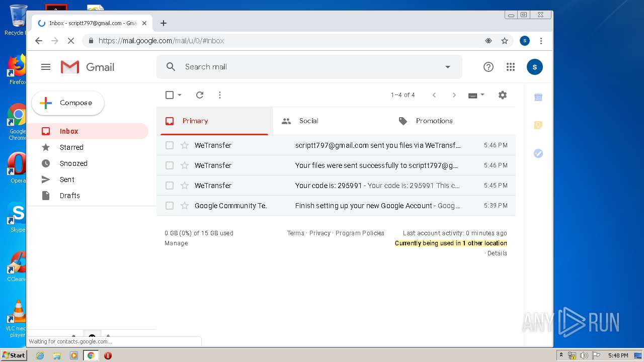
Task: Open the Terms link
Action: (296, 233)
